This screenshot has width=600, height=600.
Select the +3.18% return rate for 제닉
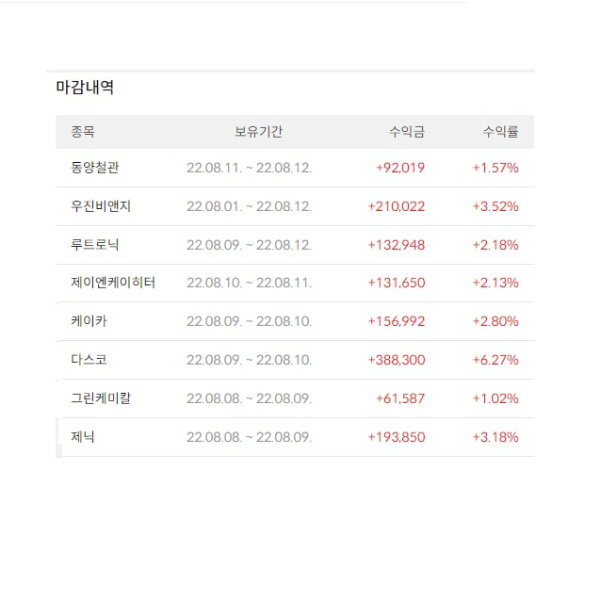(495, 437)
